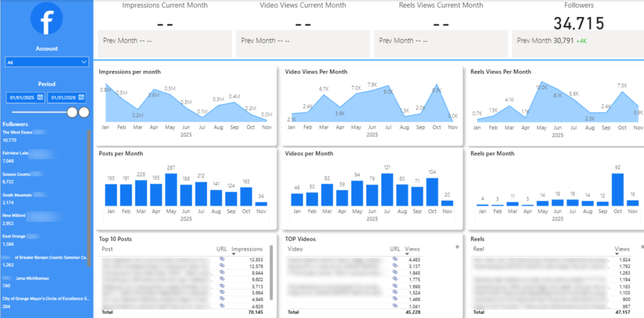Click the 1,924 views row in Reels table
This screenshot has width=644, height=318.
(551, 260)
